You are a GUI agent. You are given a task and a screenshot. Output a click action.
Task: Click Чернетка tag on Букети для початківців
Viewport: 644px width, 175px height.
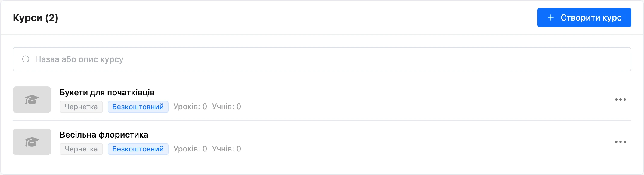81,107
